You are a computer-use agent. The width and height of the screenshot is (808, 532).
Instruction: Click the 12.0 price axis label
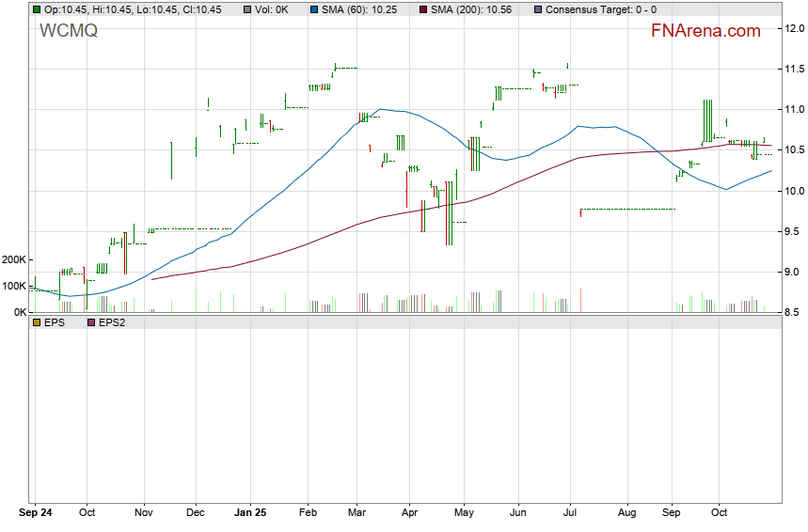792,28
